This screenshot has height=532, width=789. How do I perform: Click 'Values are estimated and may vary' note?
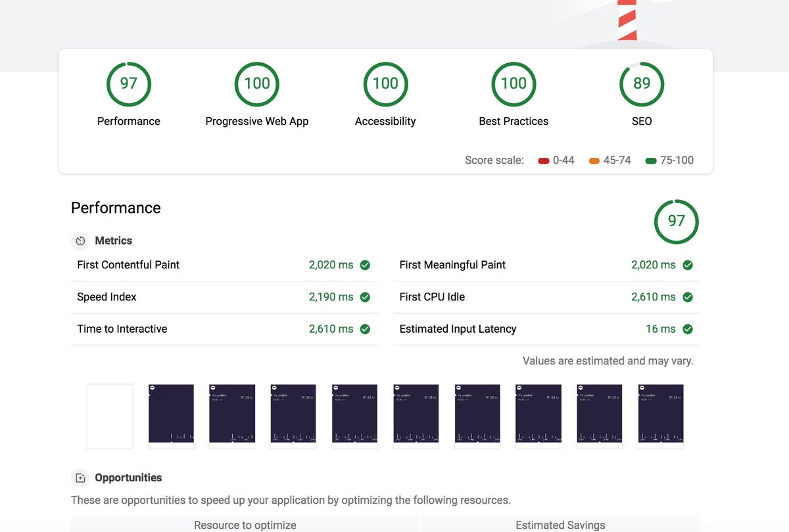(x=608, y=361)
